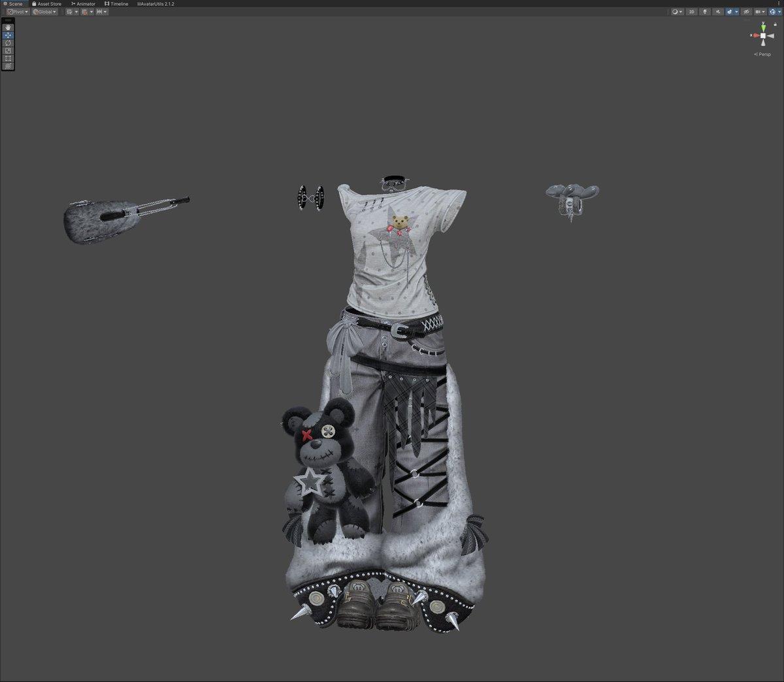The width and height of the screenshot is (784, 682).
Task: Open grid visibility options dropdown arrow
Action: 76,12
